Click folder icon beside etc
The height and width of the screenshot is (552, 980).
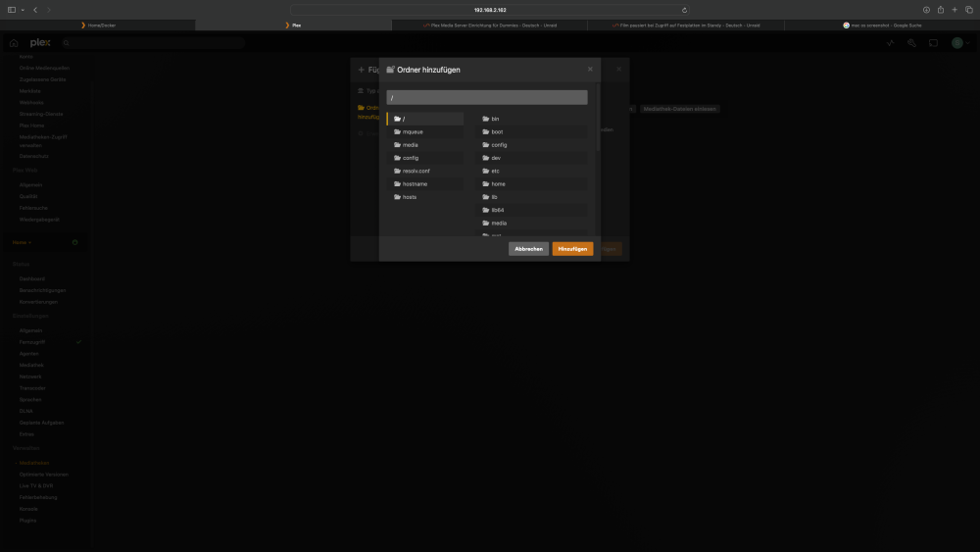coord(486,171)
